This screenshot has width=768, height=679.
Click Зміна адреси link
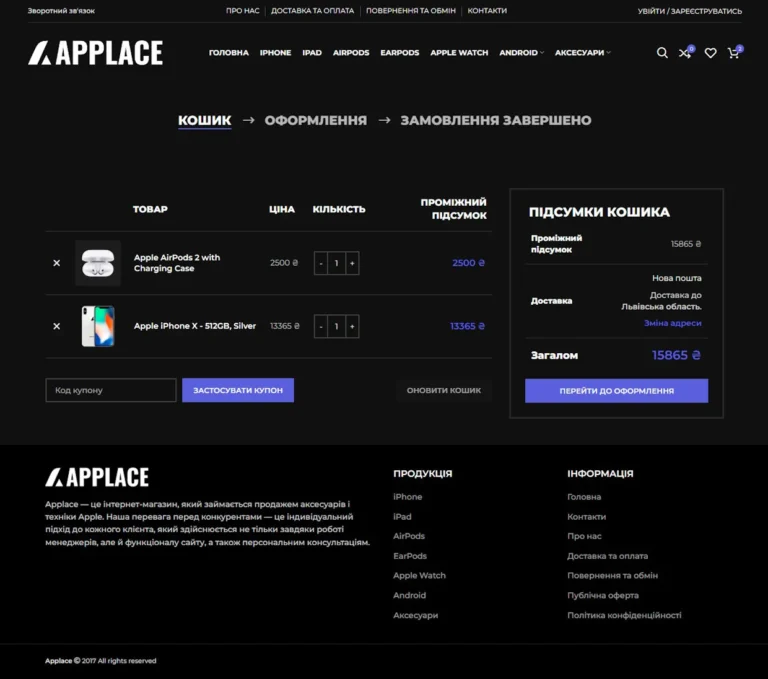(672, 323)
